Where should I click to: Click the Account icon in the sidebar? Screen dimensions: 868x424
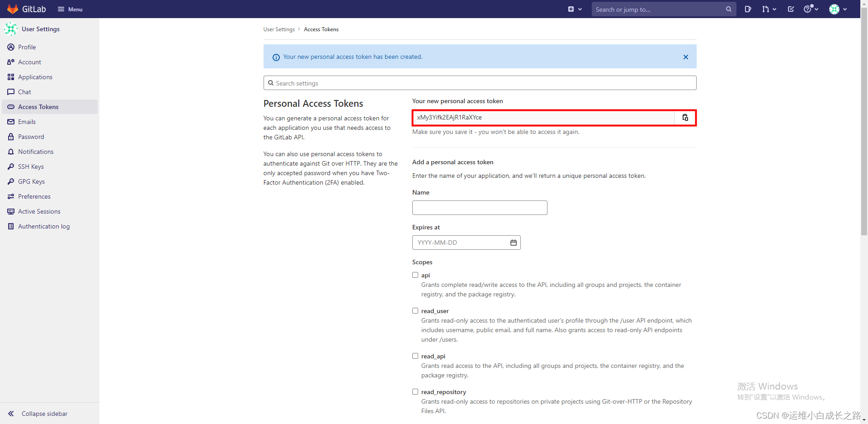[x=11, y=62]
